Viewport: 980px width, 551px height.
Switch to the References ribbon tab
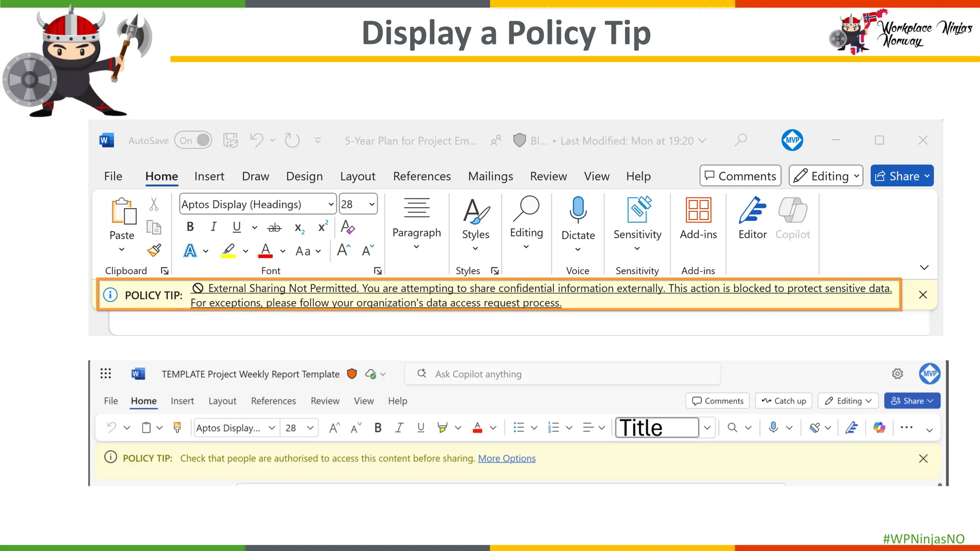coord(422,176)
